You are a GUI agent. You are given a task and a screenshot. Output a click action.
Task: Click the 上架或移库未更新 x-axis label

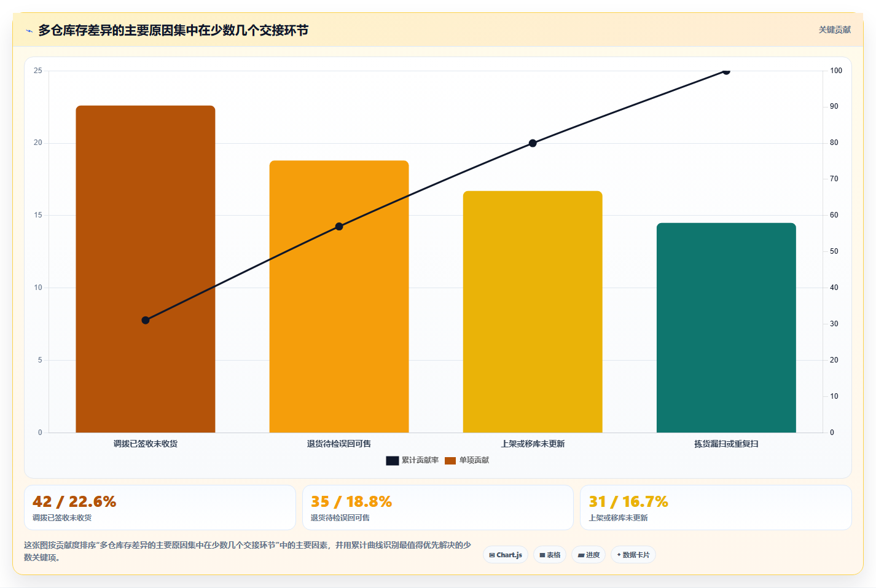[533, 444]
